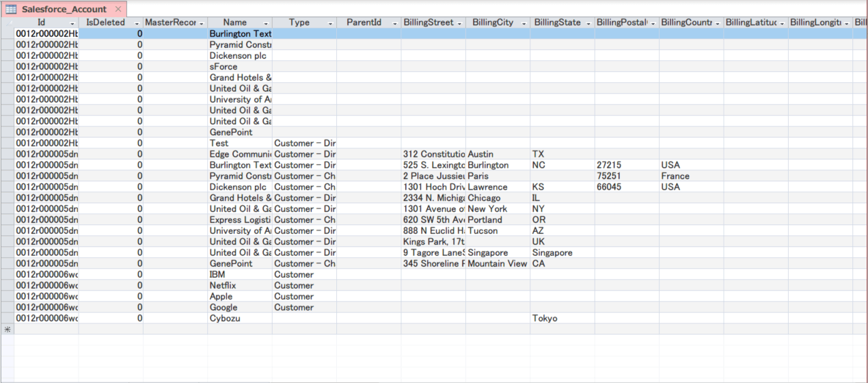The image size is (868, 383).
Task: Click the 'Kings Park, 17t' street cell
Action: point(433,241)
